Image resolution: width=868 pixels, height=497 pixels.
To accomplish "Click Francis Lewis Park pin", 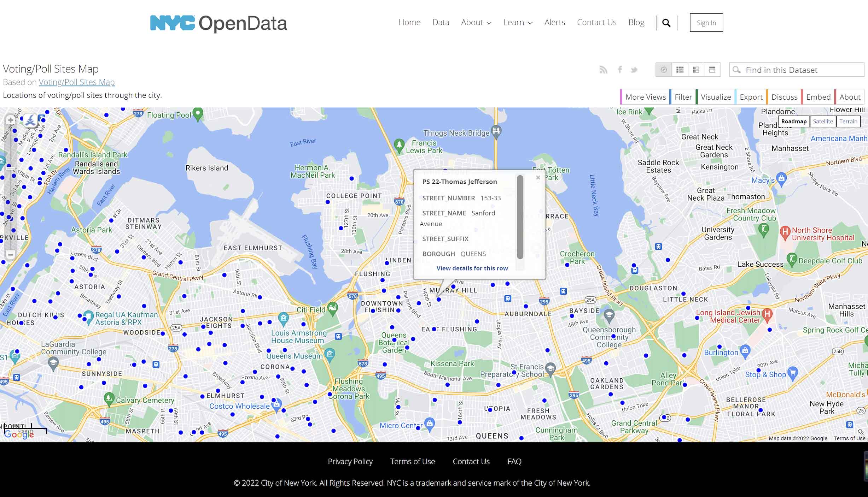I will click(399, 145).
